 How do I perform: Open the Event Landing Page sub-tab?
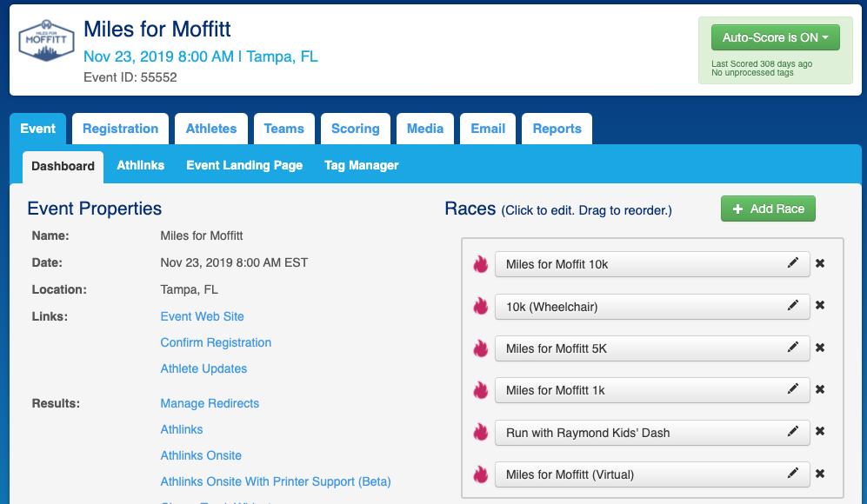pos(244,165)
